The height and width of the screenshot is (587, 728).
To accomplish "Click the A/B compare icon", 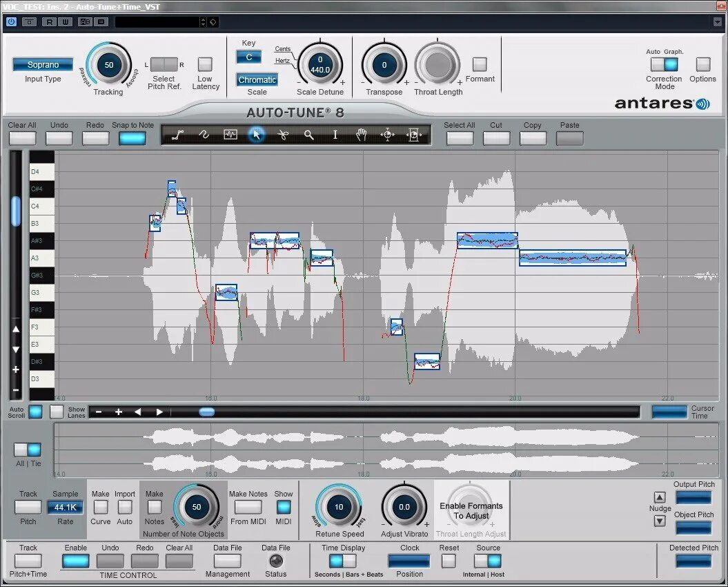I will [85, 21].
